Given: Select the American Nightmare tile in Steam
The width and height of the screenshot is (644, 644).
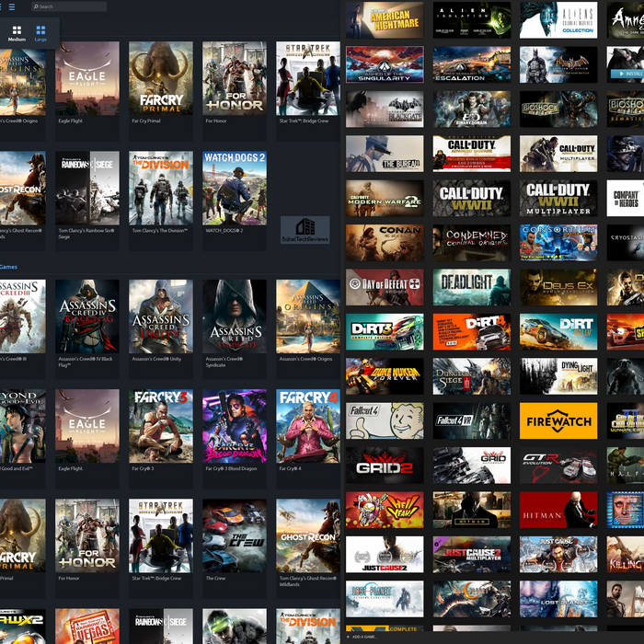Looking at the screenshot, I should click(x=385, y=19).
